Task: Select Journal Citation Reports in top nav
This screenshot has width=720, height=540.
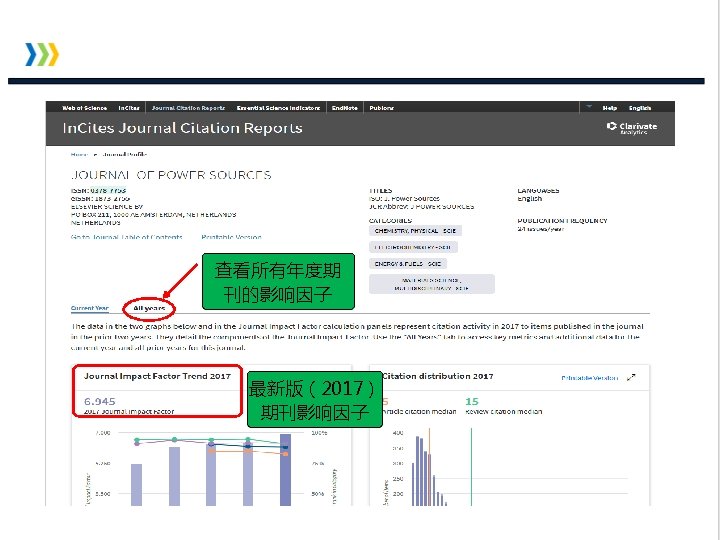Action: tap(188, 108)
